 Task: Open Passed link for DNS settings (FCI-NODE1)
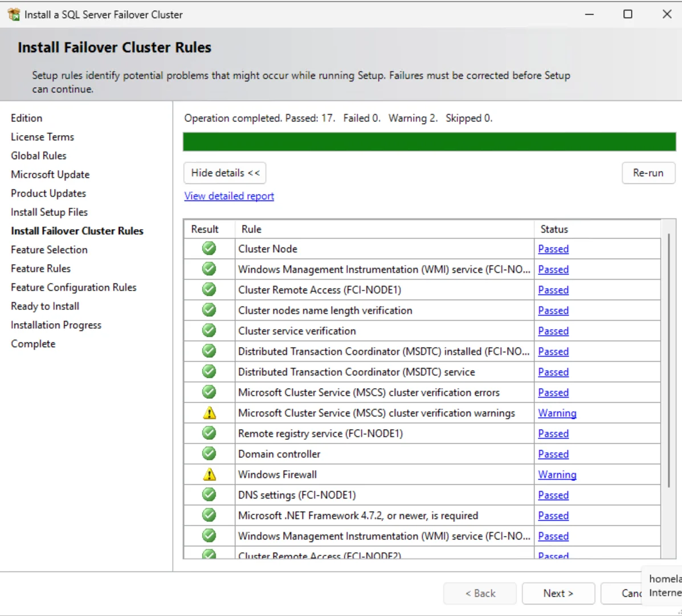click(x=553, y=495)
